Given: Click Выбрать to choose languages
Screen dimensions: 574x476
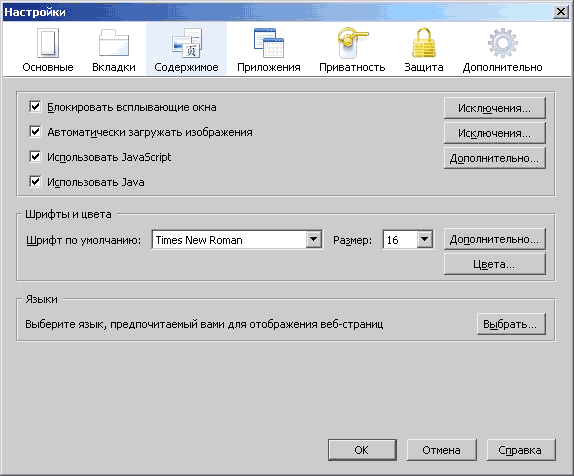Looking at the screenshot, I should (511, 324).
